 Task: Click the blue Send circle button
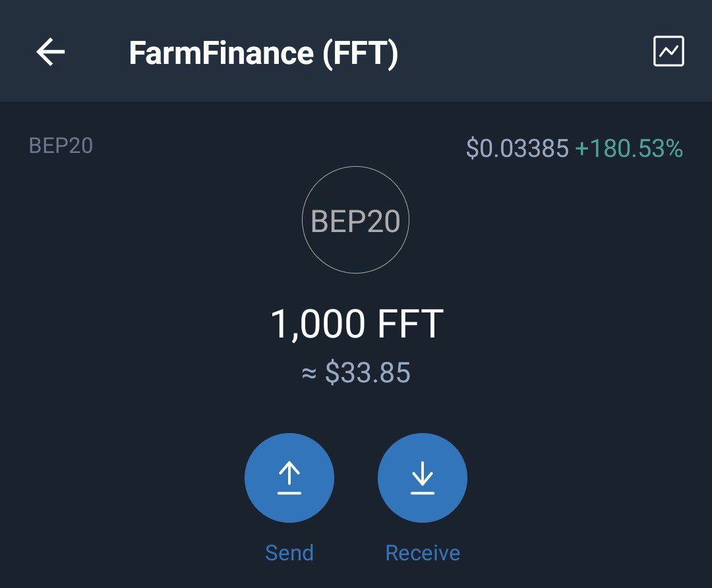click(x=289, y=478)
